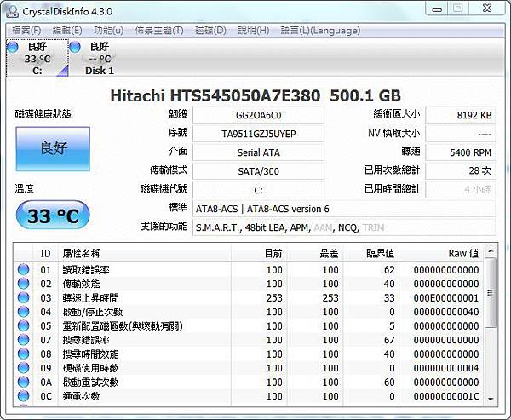
Task: Open the 功能(u) menu
Action: [x=108, y=31]
